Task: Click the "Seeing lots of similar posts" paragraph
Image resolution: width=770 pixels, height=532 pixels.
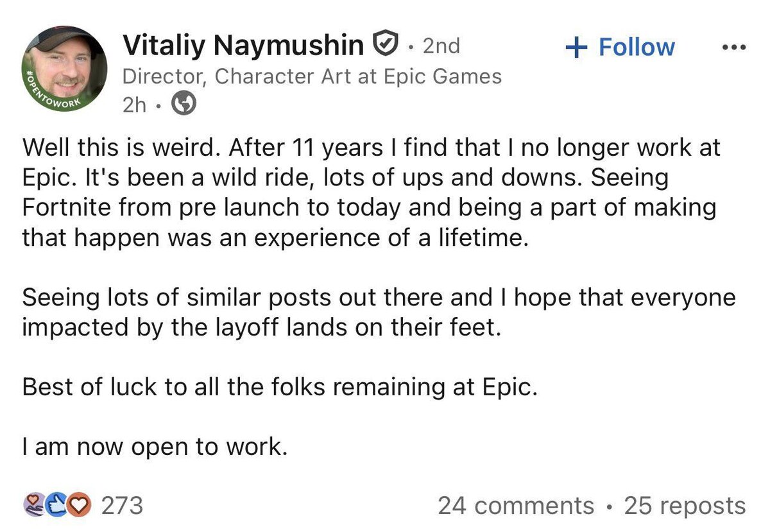Action: point(379,313)
